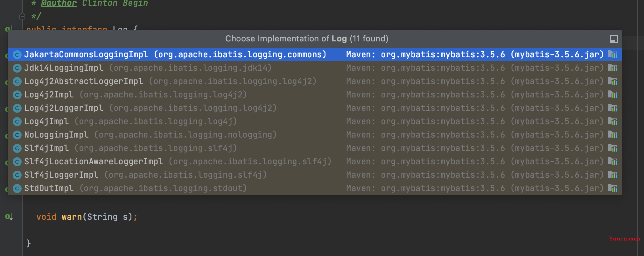The image size is (644, 256).
Task: Select Jdk14LoggingImpl implementation row
Action: pos(314,68)
